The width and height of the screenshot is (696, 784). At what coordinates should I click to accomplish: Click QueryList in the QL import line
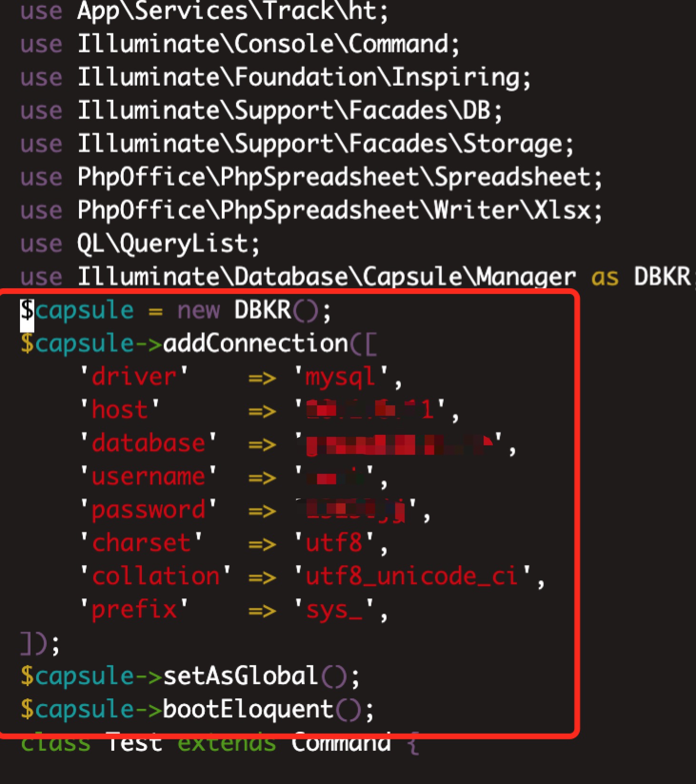pyautogui.click(x=183, y=244)
